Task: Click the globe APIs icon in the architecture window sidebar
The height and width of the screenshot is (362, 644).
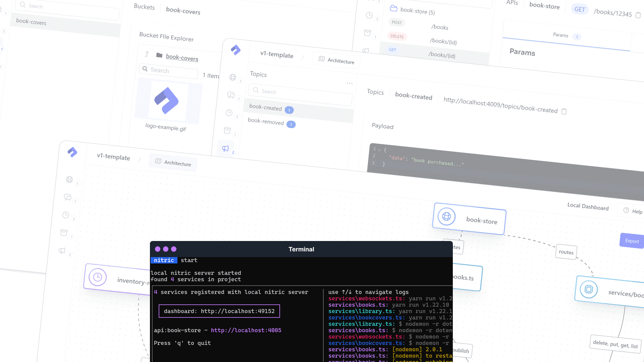Action: [69, 180]
